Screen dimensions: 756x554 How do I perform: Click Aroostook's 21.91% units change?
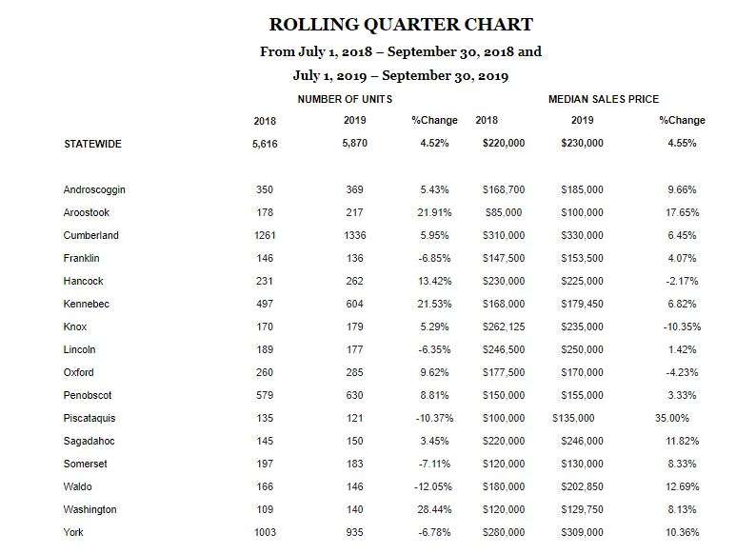click(434, 212)
